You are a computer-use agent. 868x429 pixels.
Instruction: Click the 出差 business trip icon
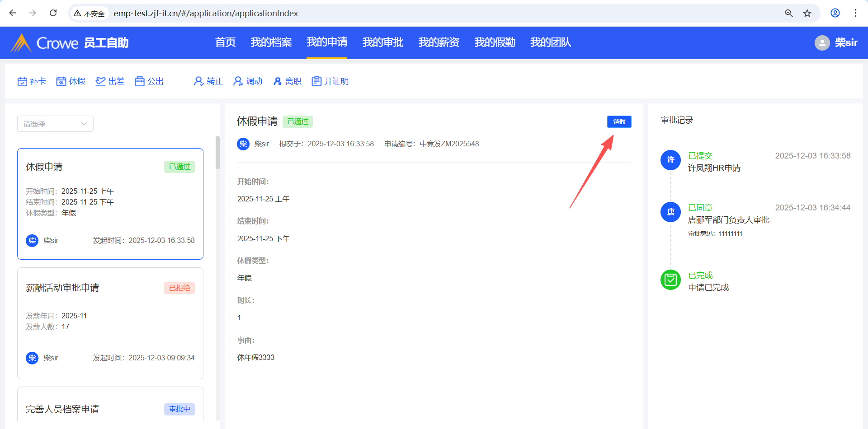[100, 81]
